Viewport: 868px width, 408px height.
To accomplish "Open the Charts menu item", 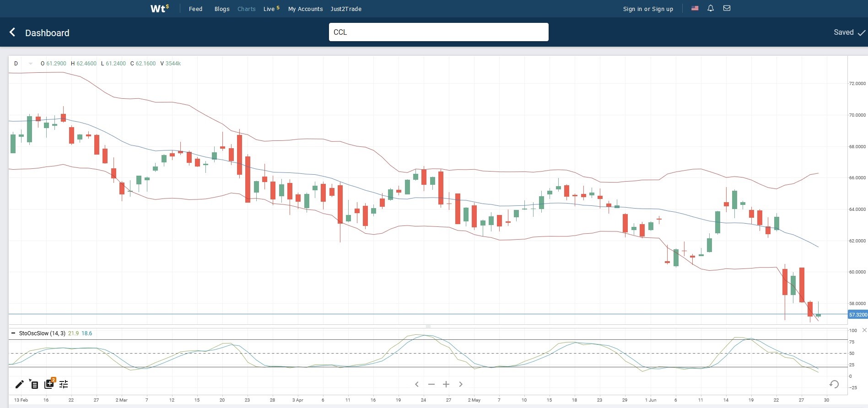I will (x=246, y=9).
